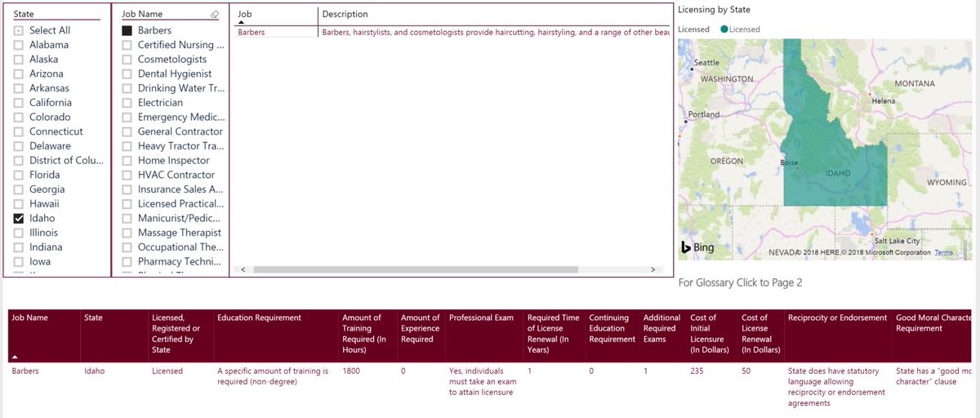Check the Arizona checkbox
980x418 pixels.
coord(19,73)
